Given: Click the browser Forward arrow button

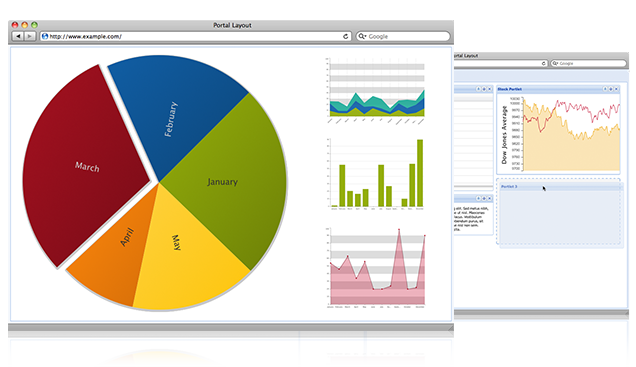Looking at the screenshot, I should (29, 36).
